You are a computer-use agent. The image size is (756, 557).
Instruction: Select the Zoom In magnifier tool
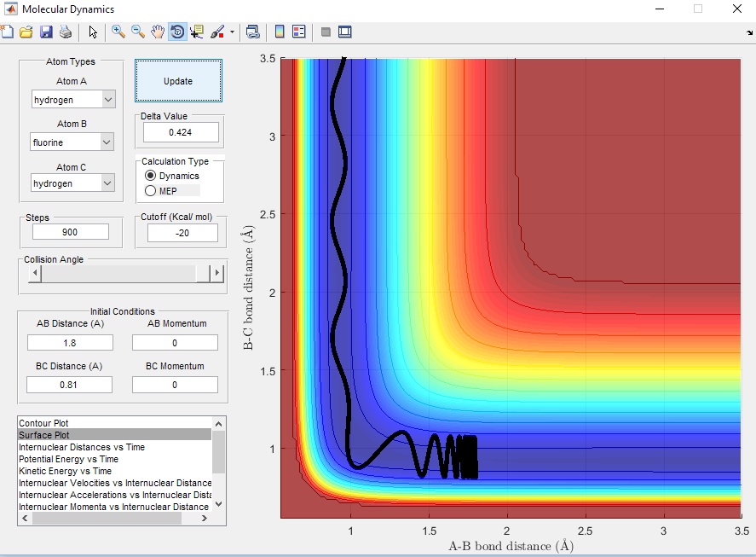(118, 32)
